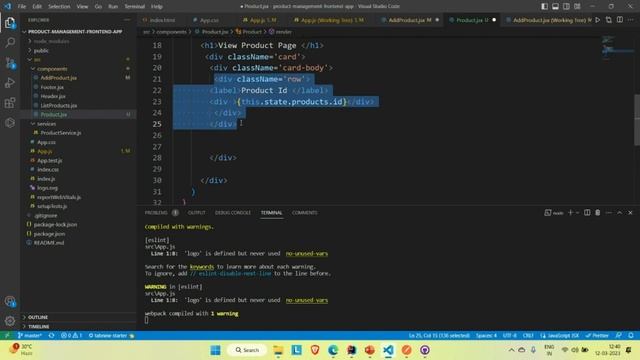The image size is (640, 360).
Task: Open the Accounts icon in activity bar
Action: coord(10,302)
